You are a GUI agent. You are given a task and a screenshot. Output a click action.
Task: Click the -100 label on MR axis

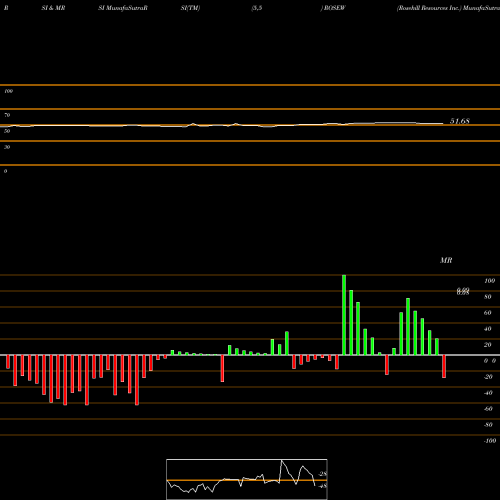click(x=489, y=441)
